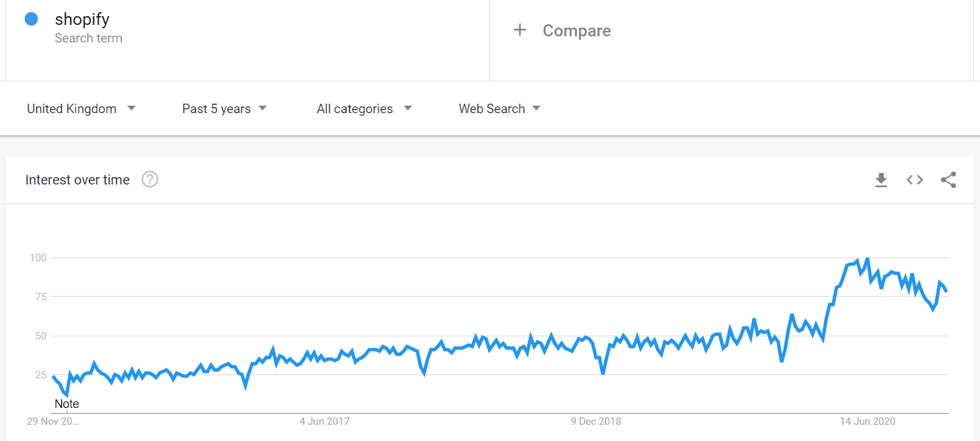Open the All categories dropdown

coord(364,108)
